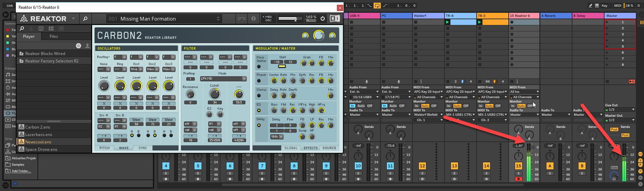Click the user content person icon
The height and width of the screenshot is (191, 644).
[87, 46]
